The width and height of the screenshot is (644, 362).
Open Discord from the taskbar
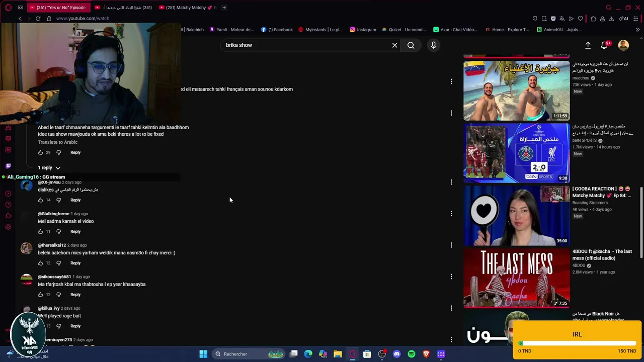(x=396, y=354)
